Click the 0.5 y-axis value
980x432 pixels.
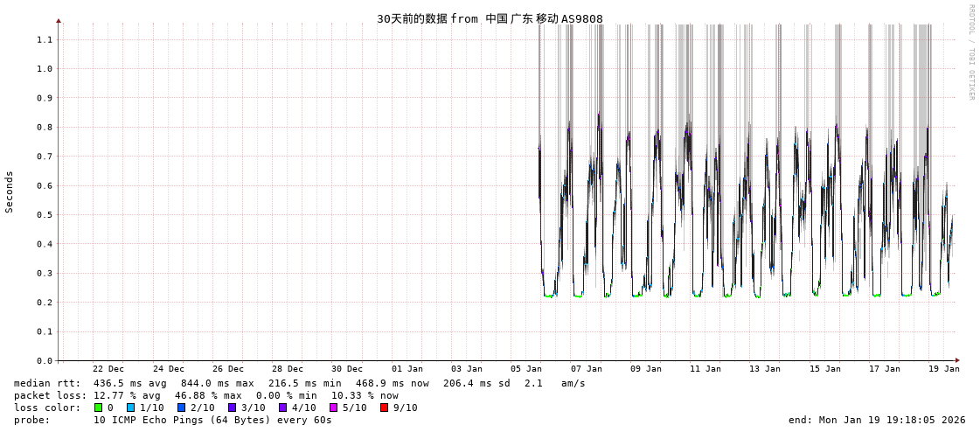click(x=45, y=214)
